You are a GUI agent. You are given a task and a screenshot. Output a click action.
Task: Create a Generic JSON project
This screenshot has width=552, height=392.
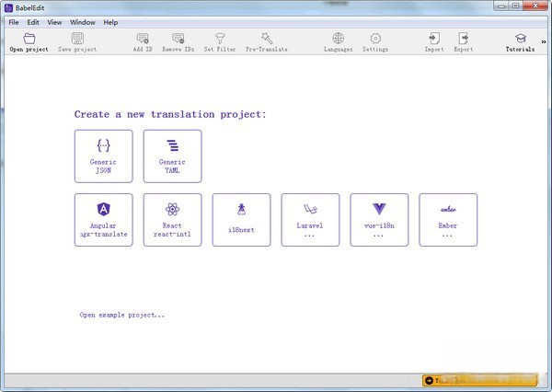coord(103,156)
